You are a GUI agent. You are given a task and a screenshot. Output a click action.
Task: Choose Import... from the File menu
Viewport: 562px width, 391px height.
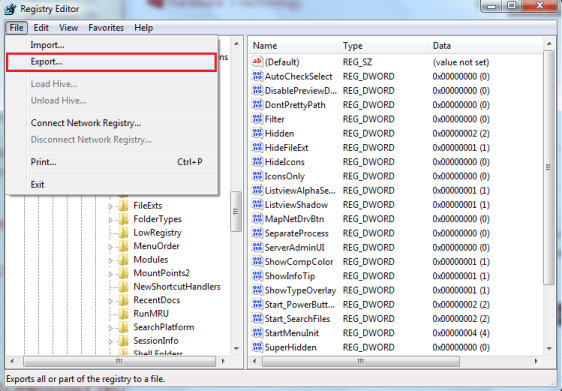[x=111, y=45]
